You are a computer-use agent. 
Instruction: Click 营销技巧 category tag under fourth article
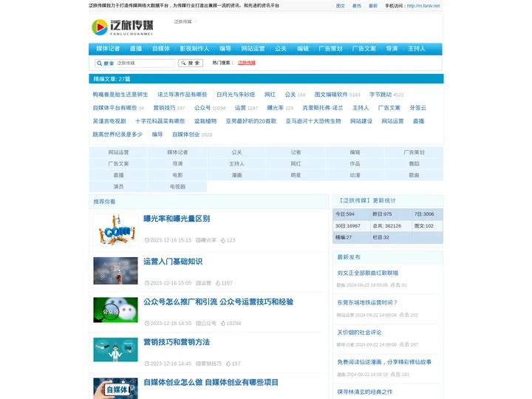click(211, 364)
